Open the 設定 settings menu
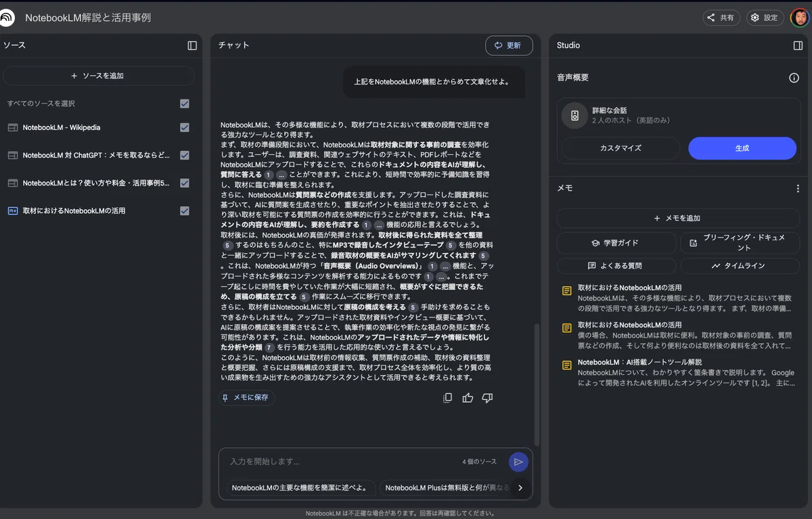 click(x=765, y=18)
